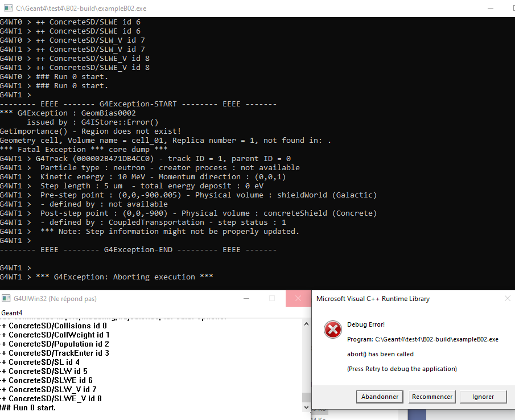Click 'ConcreteSD/SLW_V id 7' in G4UIWin32 output
The image size is (515, 420).
tap(52, 389)
